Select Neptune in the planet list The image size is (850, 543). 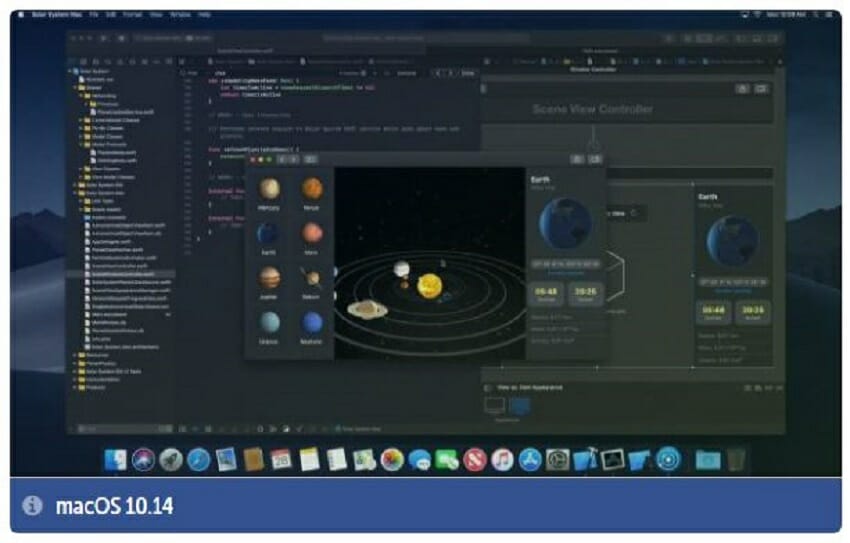click(312, 328)
